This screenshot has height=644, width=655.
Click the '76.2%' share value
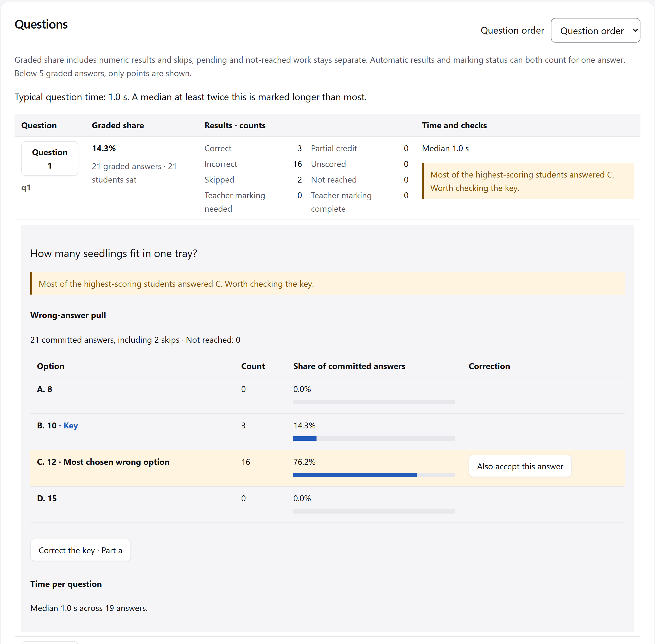[x=304, y=462]
